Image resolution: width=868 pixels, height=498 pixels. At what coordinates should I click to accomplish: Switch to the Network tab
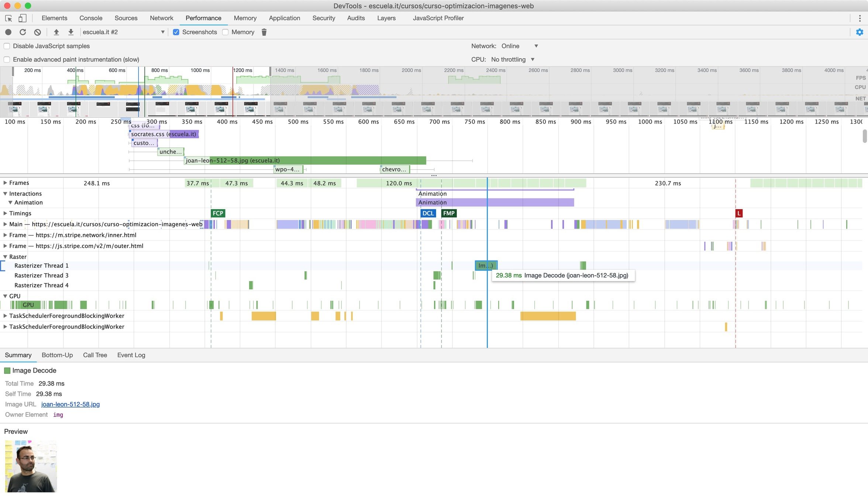tap(161, 18)
